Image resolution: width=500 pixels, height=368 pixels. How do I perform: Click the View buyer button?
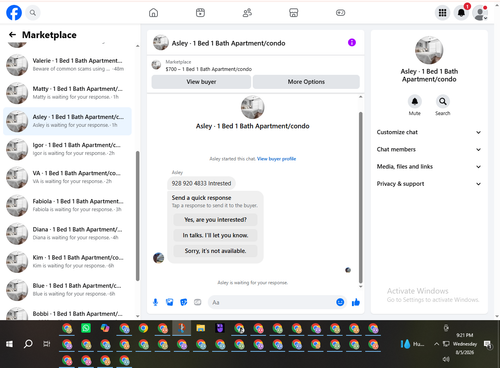pyautogui.click(x=201, y=82)
